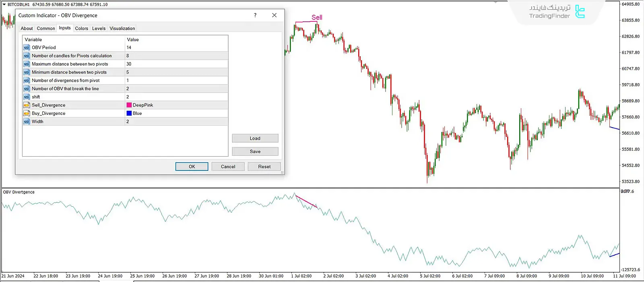644x282 pixels.
Task: Switch to the About tab
Action: (27, 29)
